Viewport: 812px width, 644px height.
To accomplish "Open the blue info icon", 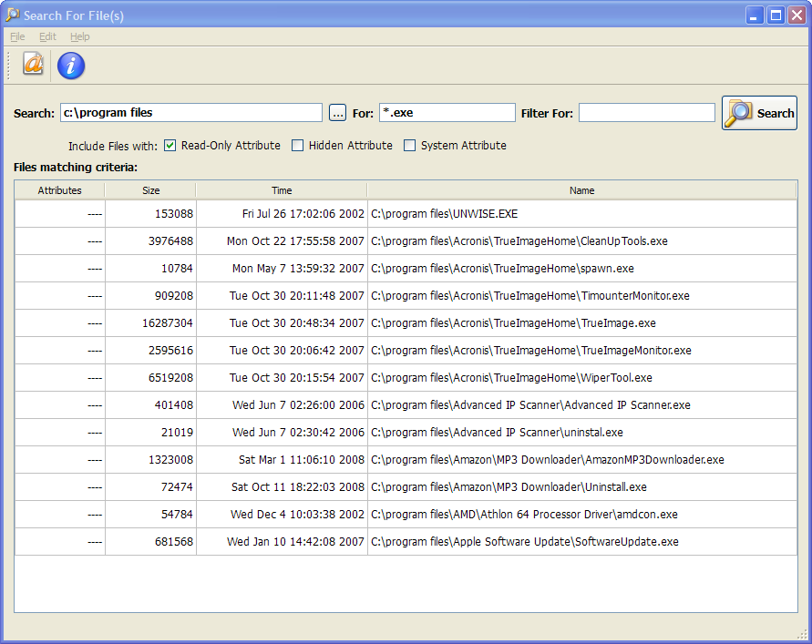I will (x=71, y=65).
